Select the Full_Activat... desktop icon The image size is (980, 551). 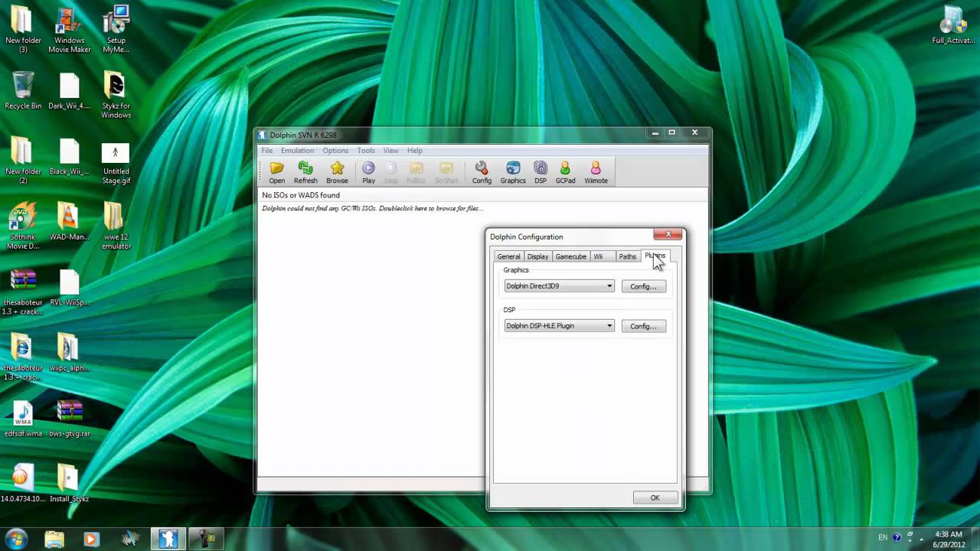(953, 25)
